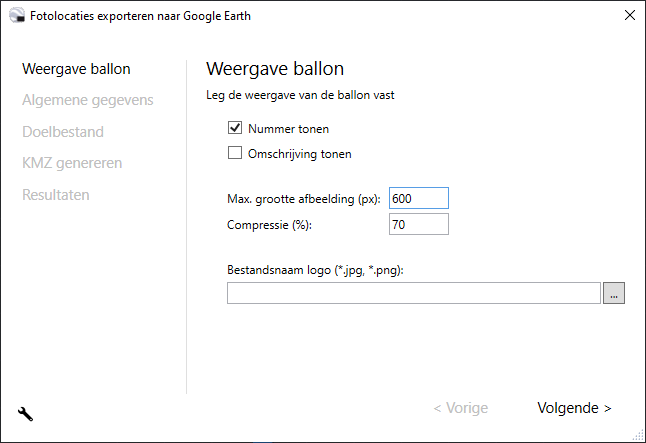Jump to the Resultaten step
Viewport: 646px width, 443px height.
pos(56,194)
